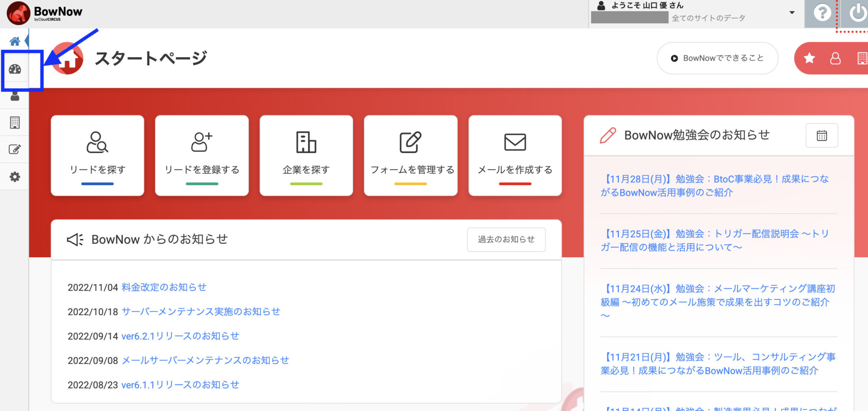Open the companies building icon in sidebar

(x=15, y=122)
